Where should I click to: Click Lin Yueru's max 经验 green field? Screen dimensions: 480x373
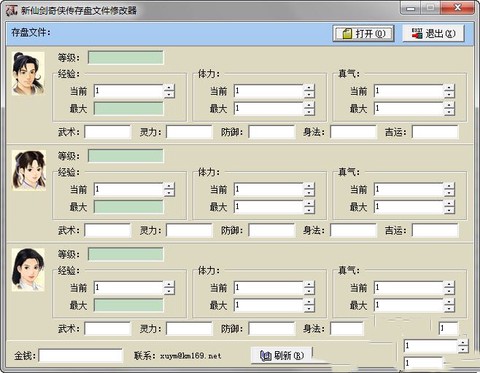click(129, 305)
